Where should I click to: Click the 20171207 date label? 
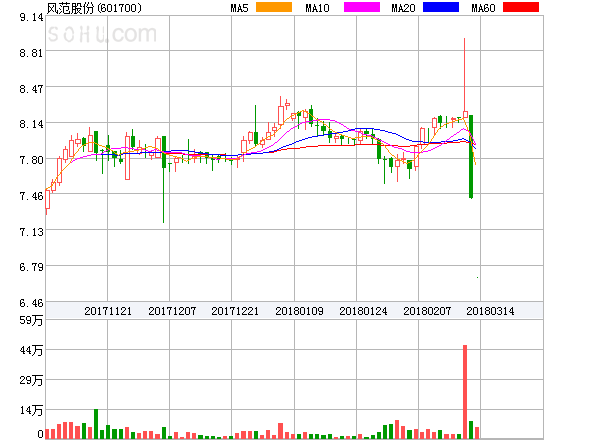172,311
